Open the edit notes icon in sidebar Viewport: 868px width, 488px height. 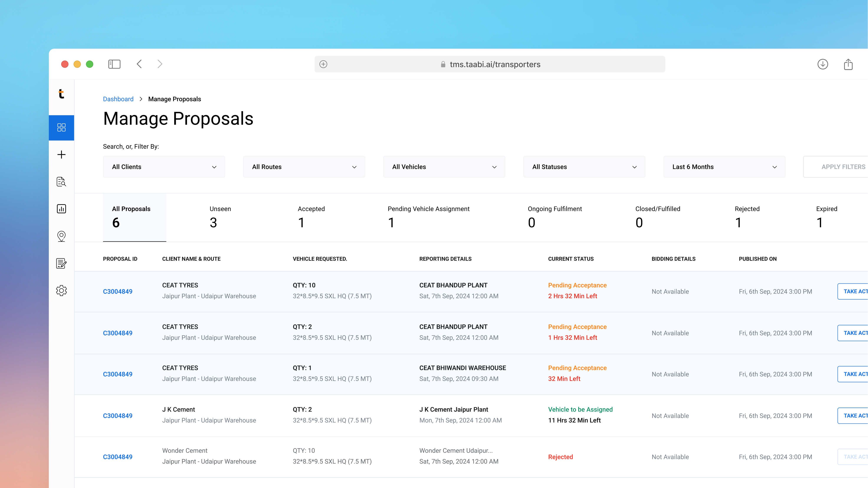(x=61, y=263)
